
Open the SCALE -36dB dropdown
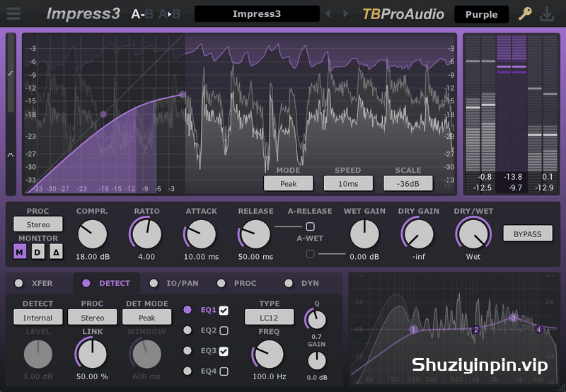(x=408, y=183)
